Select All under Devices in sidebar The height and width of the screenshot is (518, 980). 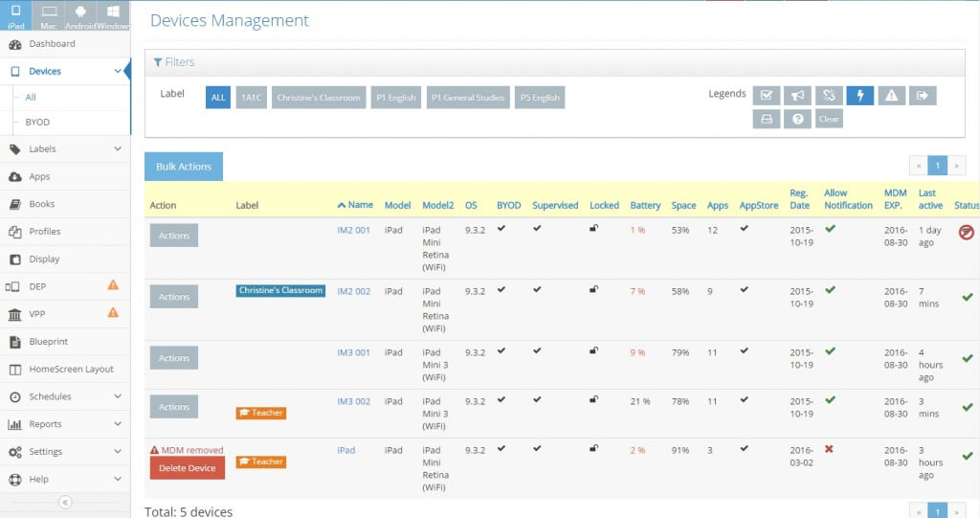[x=31, y=98]
